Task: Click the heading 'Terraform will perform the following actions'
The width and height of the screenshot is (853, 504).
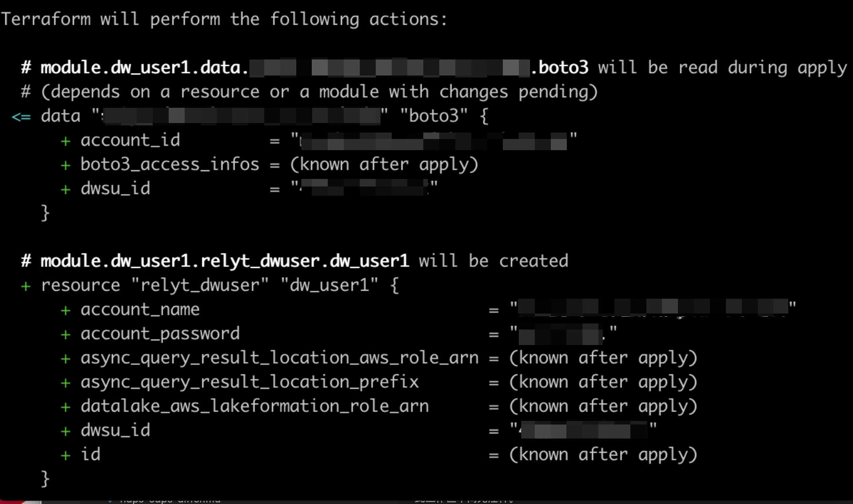Action: tap(224, 20)
